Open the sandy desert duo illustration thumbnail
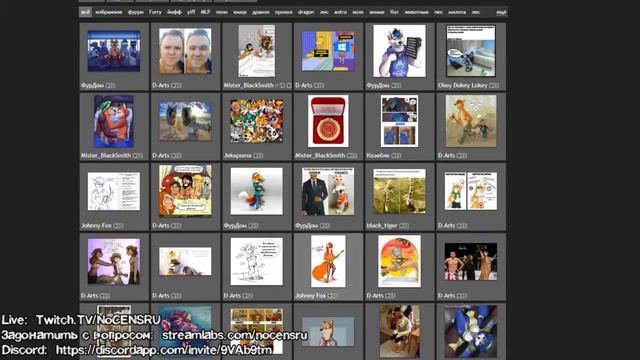The image size is (640, 360). [471, 121]
